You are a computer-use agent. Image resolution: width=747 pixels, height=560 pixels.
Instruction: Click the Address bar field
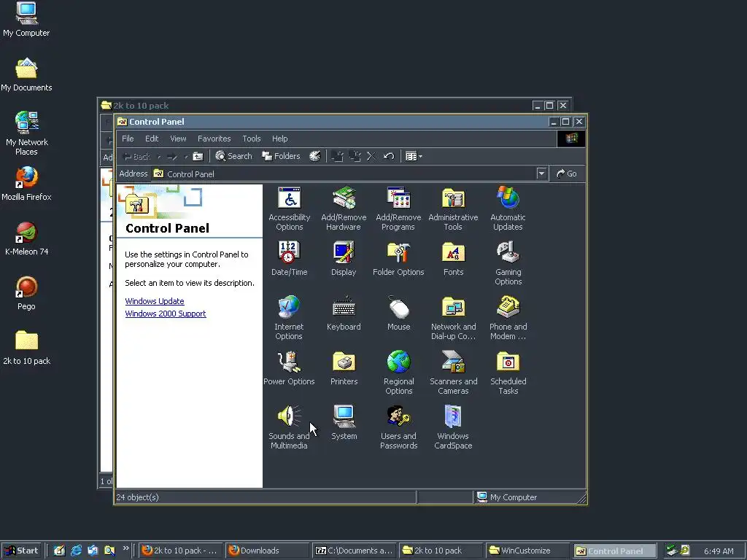(349, 174)
